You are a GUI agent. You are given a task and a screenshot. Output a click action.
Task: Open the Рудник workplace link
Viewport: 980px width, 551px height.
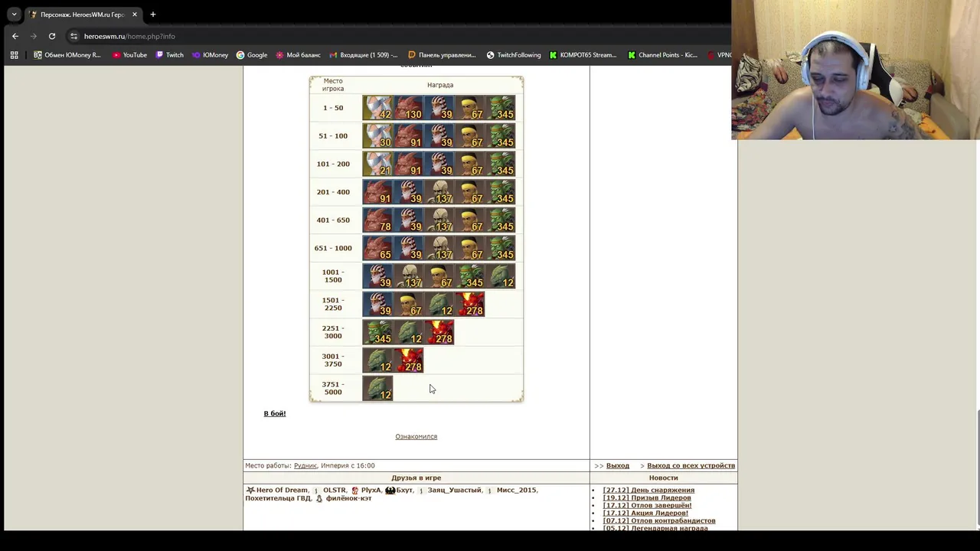click(305, 465)
